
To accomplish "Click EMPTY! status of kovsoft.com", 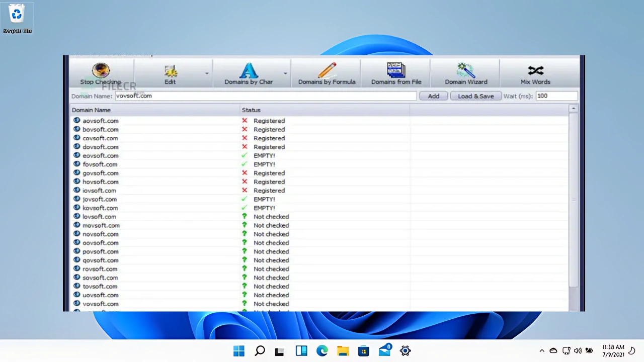I will click(x=264, y=208).
